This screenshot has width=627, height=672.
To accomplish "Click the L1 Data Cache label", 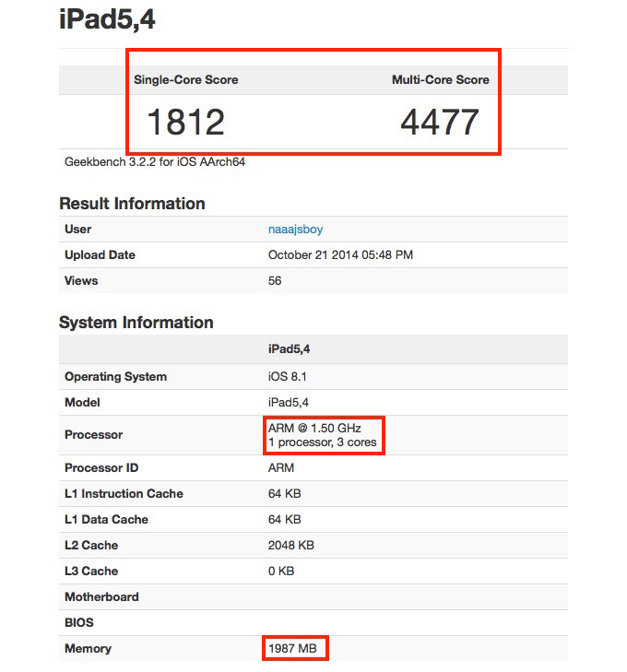I will tap(106, 519).
